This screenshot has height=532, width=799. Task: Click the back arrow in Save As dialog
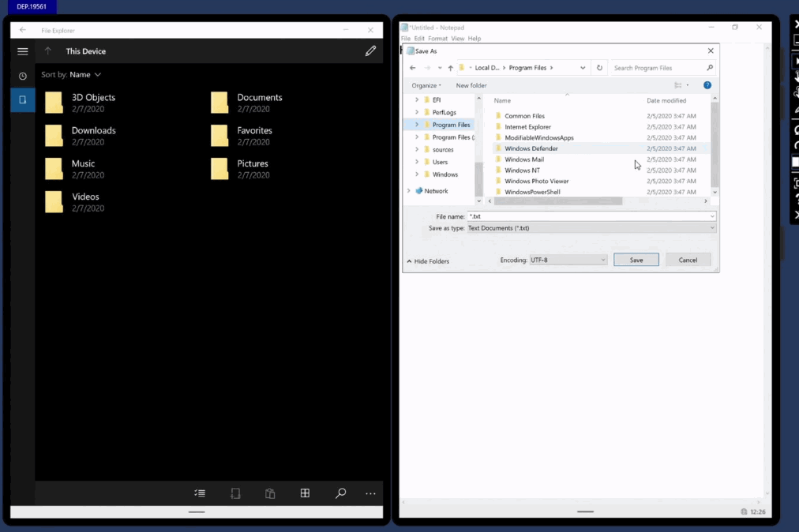[x=413, y=68]
